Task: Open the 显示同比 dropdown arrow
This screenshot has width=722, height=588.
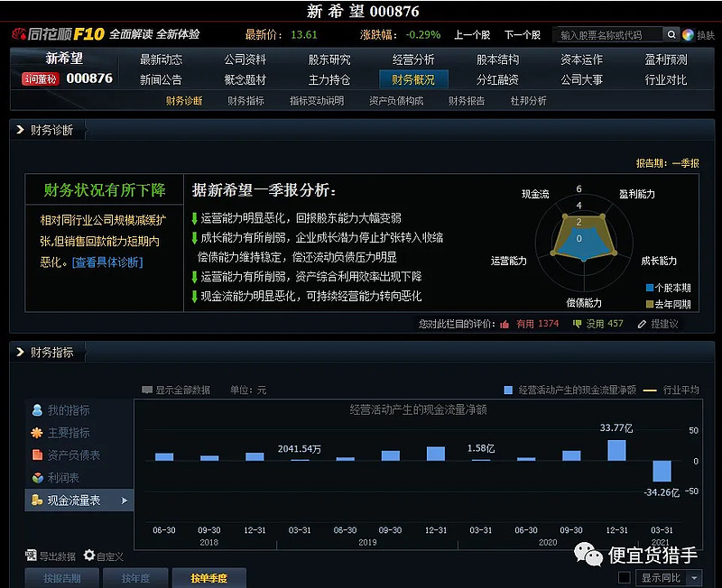Action: pyautogui.click(x=694, y=577)
